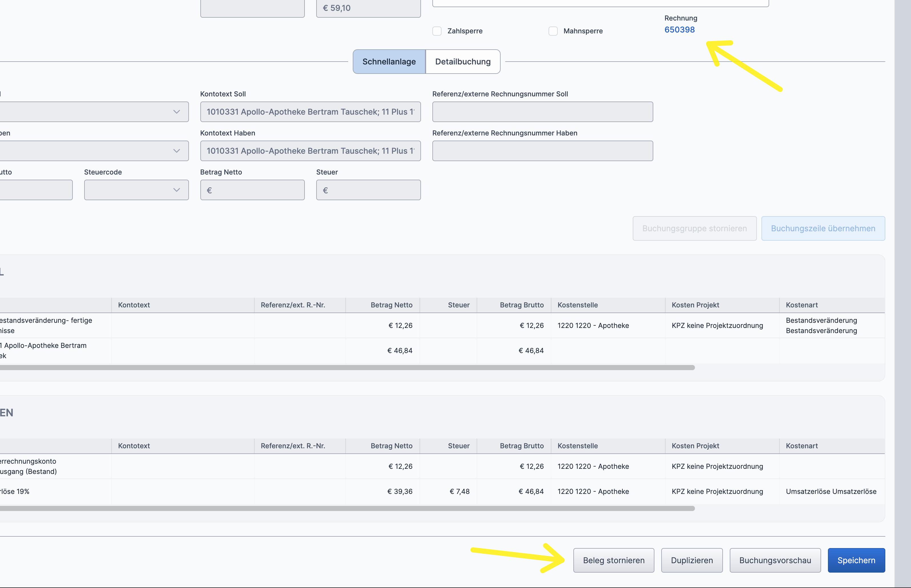Viewport: 911px width, 588px height.
Task: Open the Buchungsvorschau
Action: point(775,560)
